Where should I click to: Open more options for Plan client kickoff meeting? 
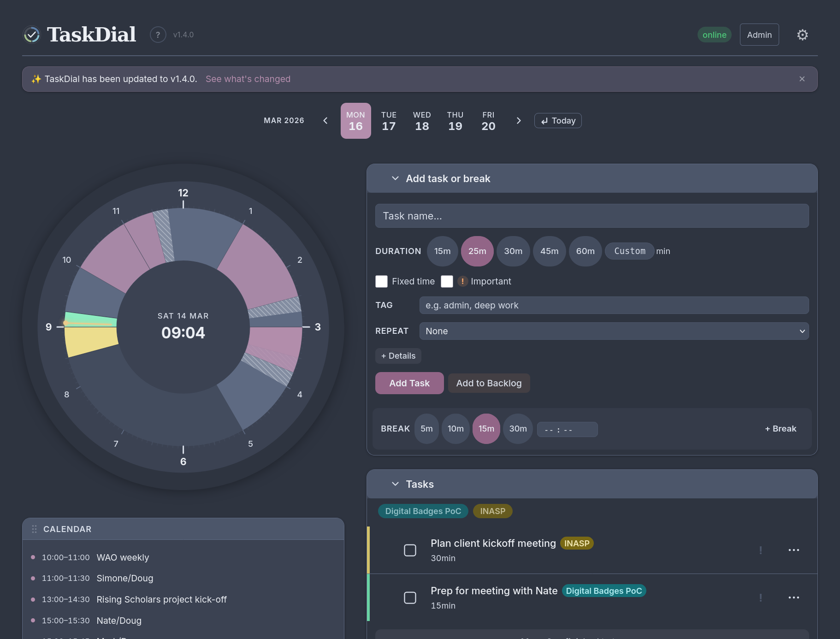[x=793, y=550]
